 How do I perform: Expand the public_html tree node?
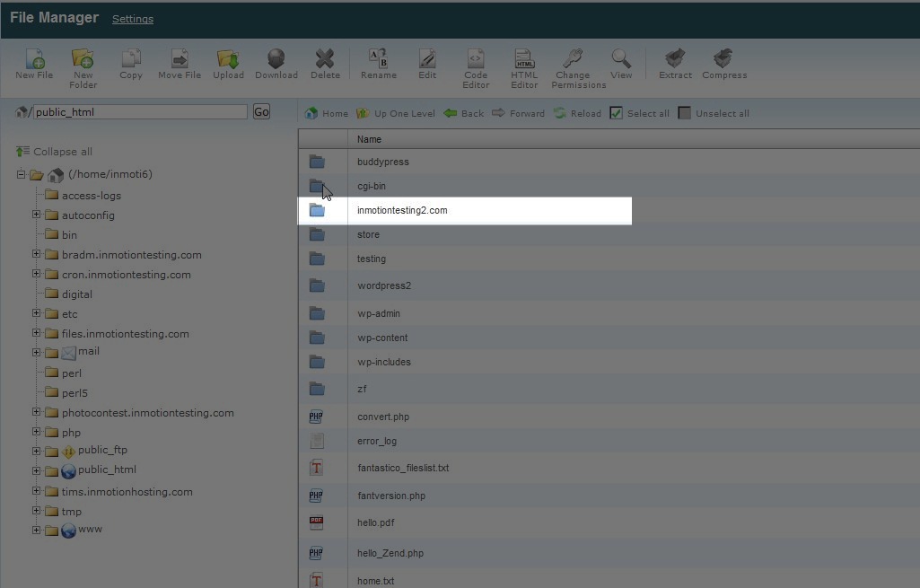(x=37, y=470)
